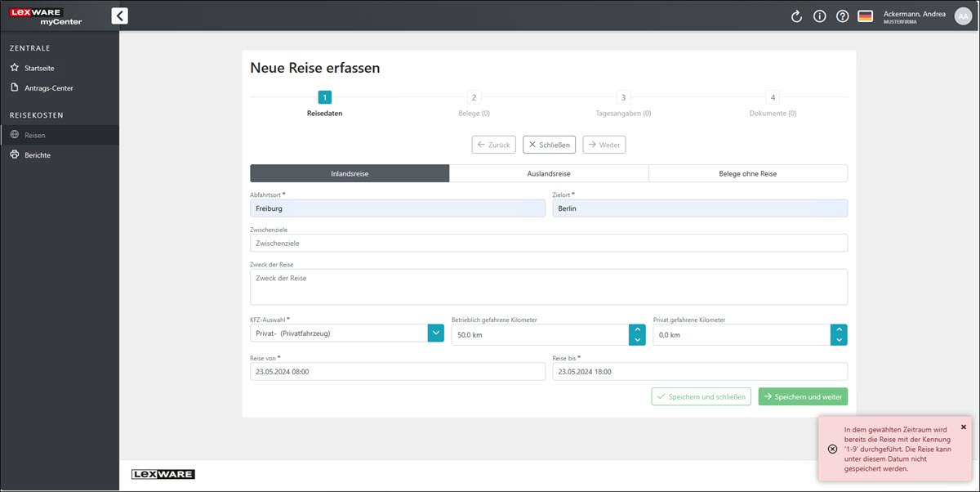This screenshot has width=980, height=492.
Task: Click the German flag language icon
Action: (x=865, y=16)
